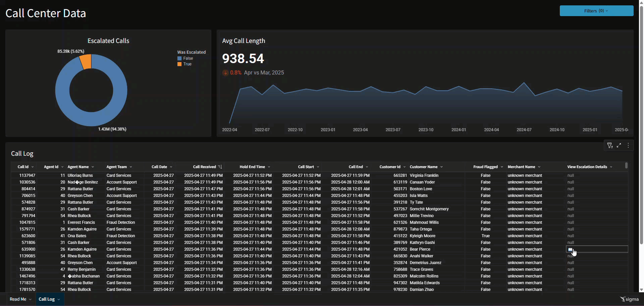Screen dimensions: 644x306
Task: Click the Call Received descending sort icon
Action: pos(220,167)
